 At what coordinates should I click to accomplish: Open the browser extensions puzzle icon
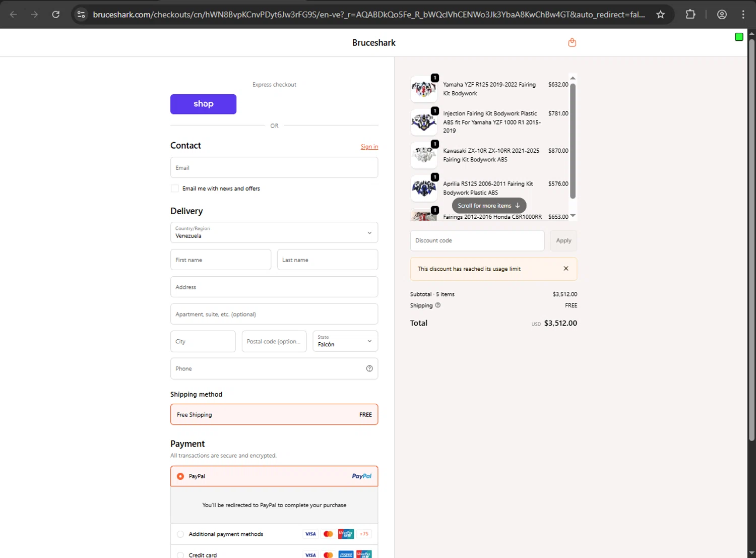690,15
